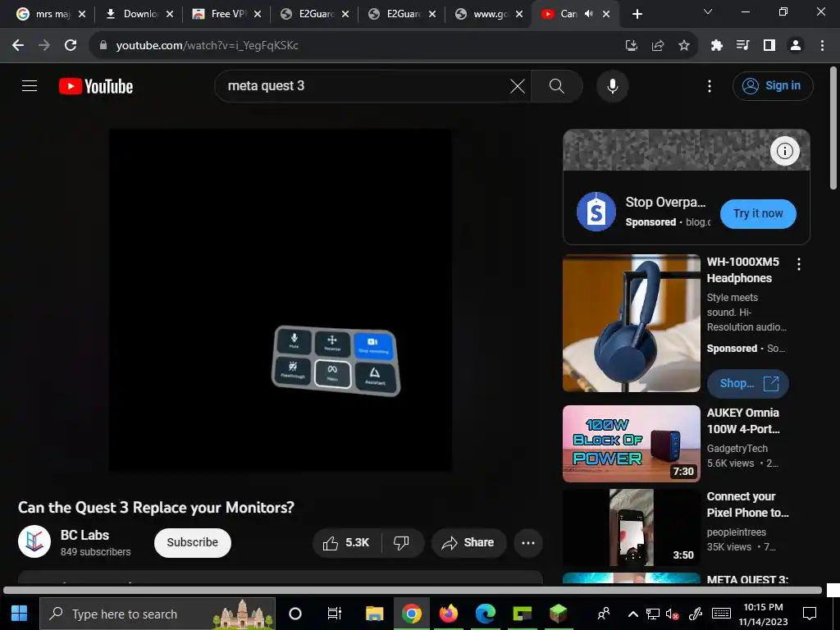The image size is (840, 630).
Task: Subscribe to BC Labs
Action: [x=192, y=543]
